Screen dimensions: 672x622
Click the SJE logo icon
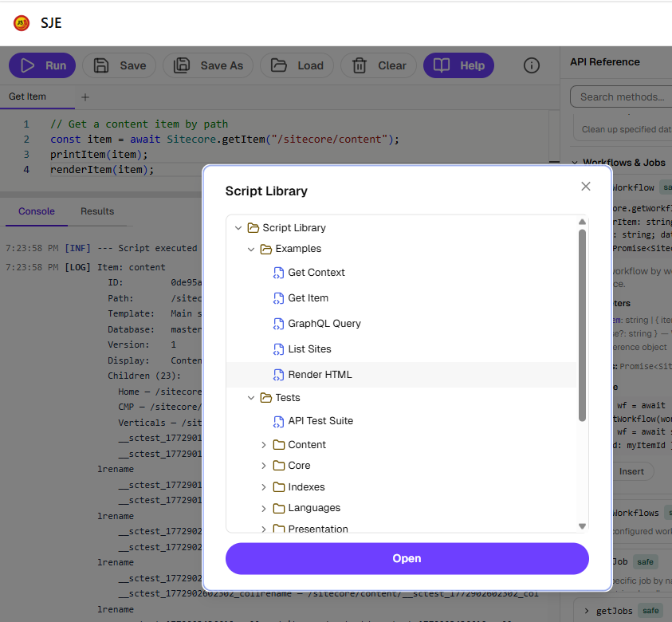coord(21,22)
